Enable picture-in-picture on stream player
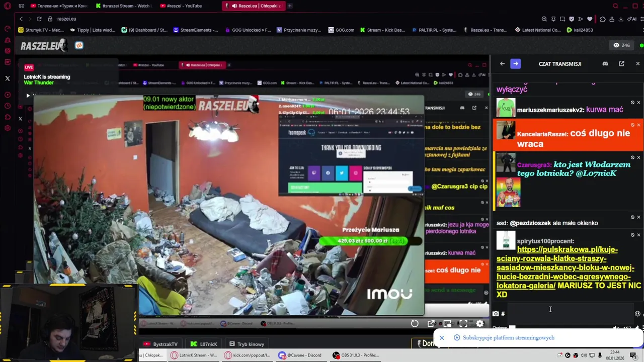Viewport: 644px width, 362px height. coord(447,324)
